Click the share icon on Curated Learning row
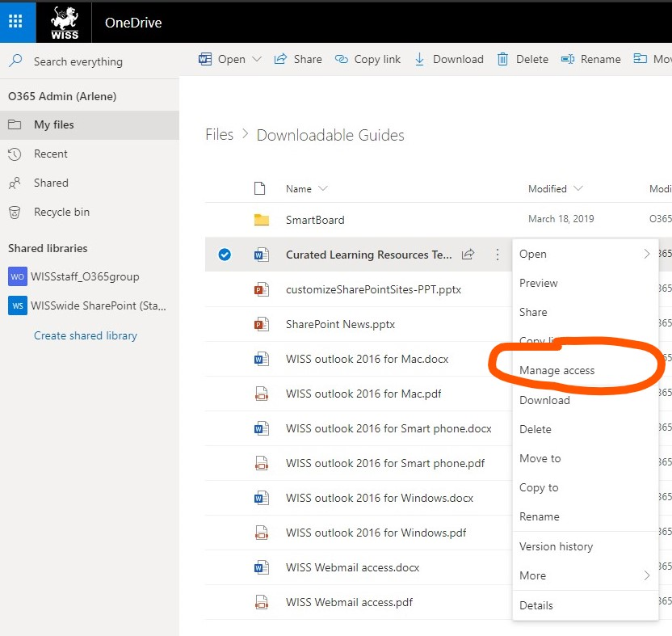This screenshot has width=672, height=636. click(x=468, y=255)
